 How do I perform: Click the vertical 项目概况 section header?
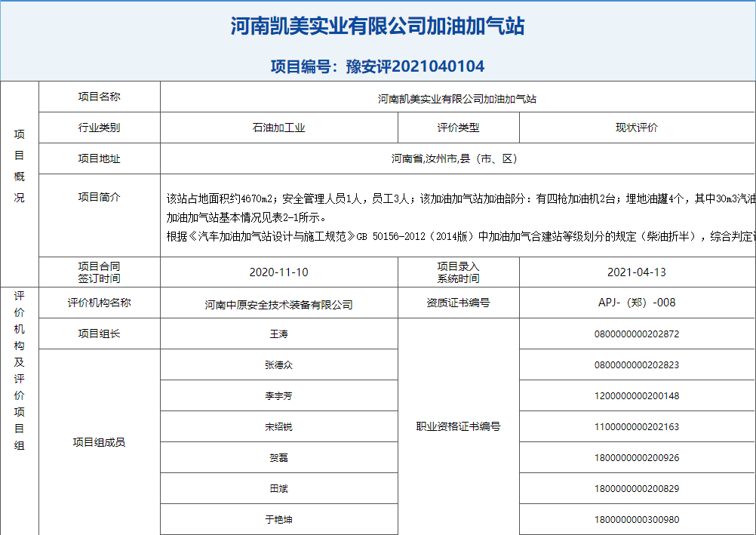(x=20, y=165)
